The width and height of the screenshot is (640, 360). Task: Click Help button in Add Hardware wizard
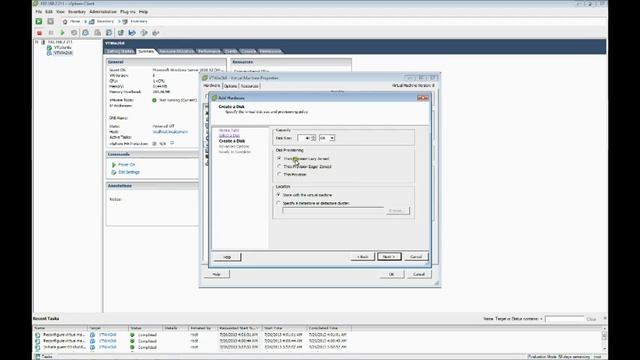pos(227,257)
